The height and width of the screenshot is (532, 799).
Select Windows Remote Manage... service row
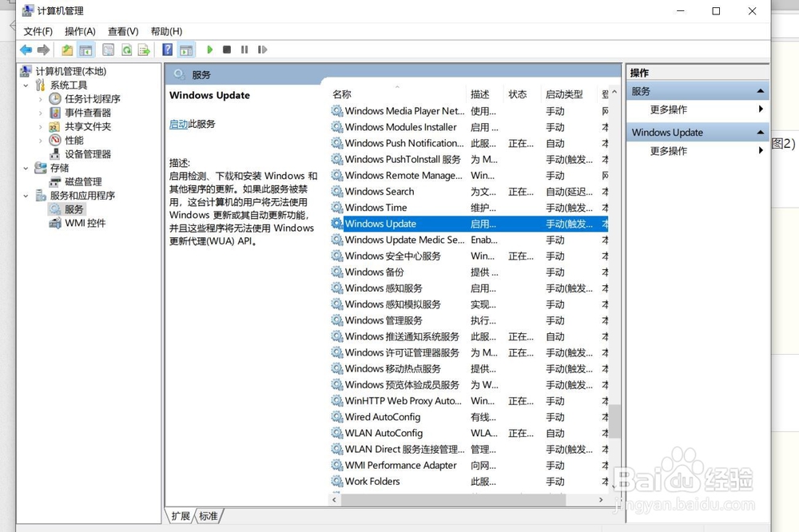[x=469, y=175]
